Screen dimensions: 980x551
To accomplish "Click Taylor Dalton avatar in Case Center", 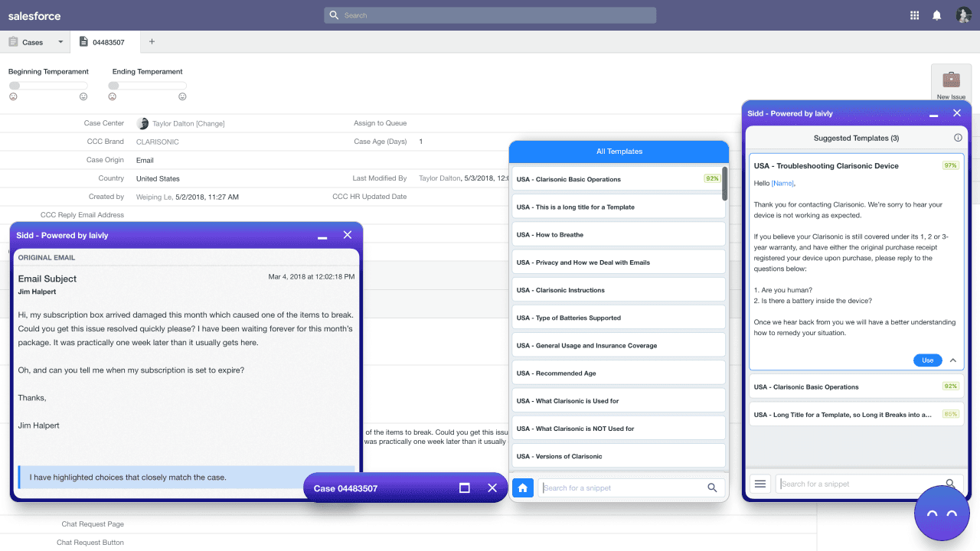I will (x=142, y=123).
